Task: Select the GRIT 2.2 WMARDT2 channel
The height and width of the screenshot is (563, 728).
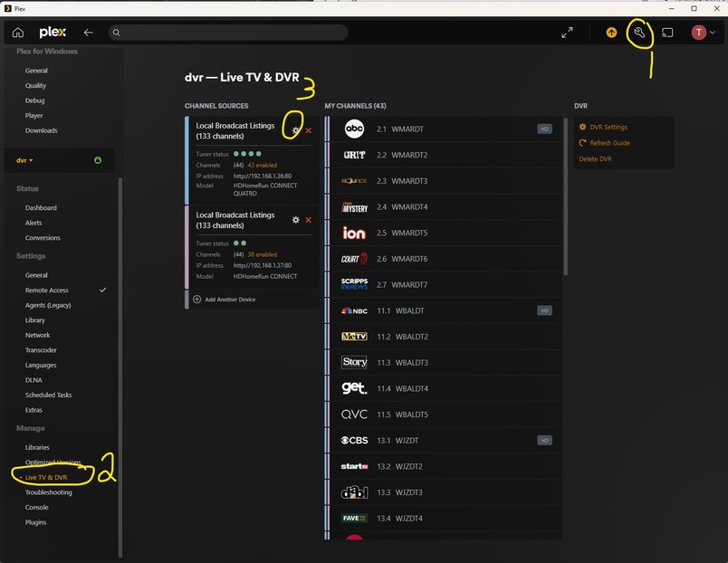Action: click(x=443, y=155)
